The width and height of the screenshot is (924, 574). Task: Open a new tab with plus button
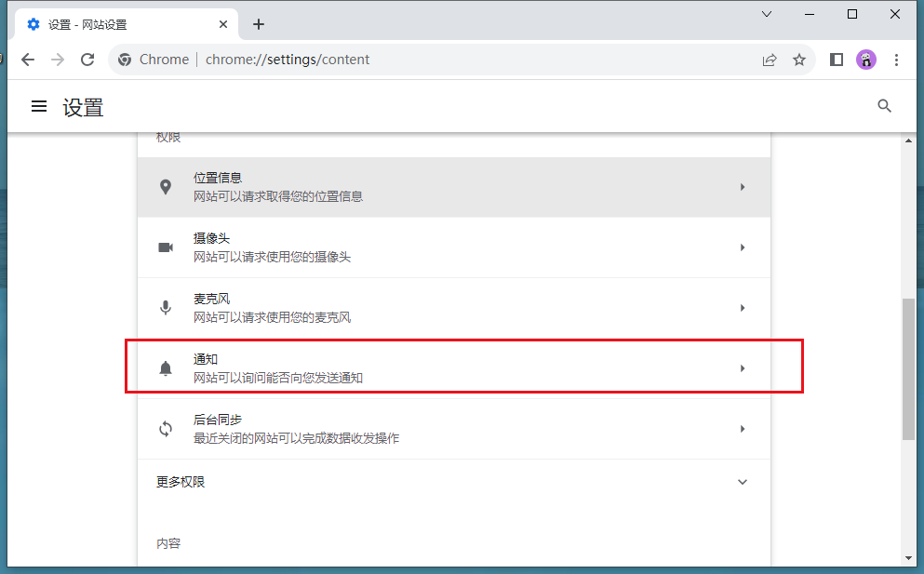(258, 24)
